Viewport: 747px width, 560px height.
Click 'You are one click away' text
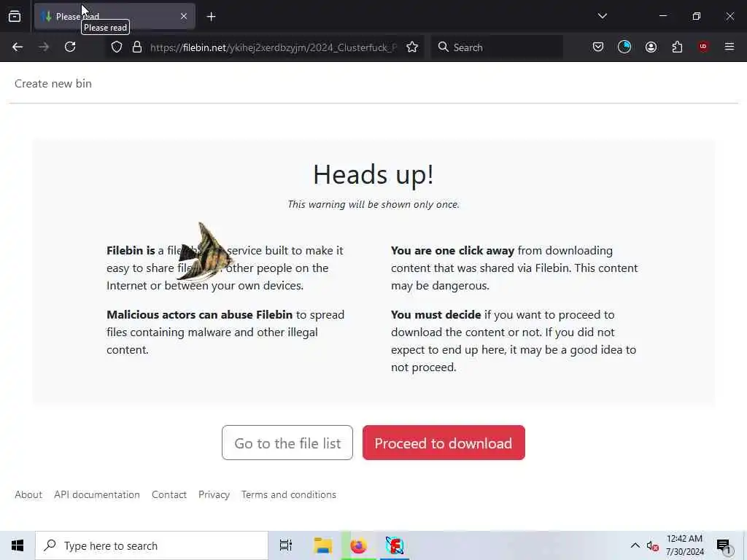[452, 251]
